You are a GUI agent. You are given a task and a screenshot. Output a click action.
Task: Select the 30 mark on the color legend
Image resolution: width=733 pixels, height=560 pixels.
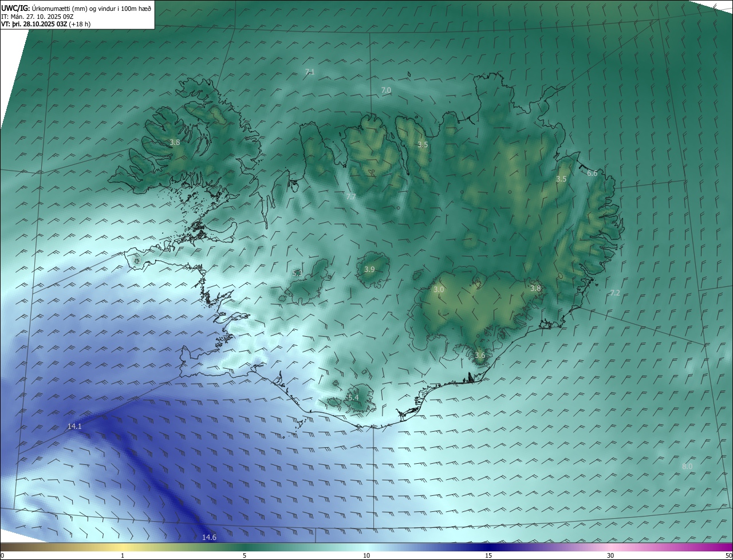[x=610, y=555]
